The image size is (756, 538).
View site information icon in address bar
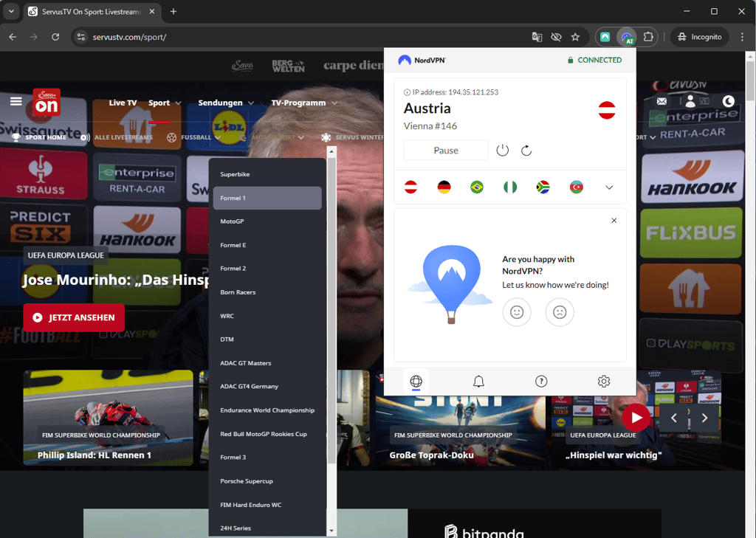pos(81,37)
